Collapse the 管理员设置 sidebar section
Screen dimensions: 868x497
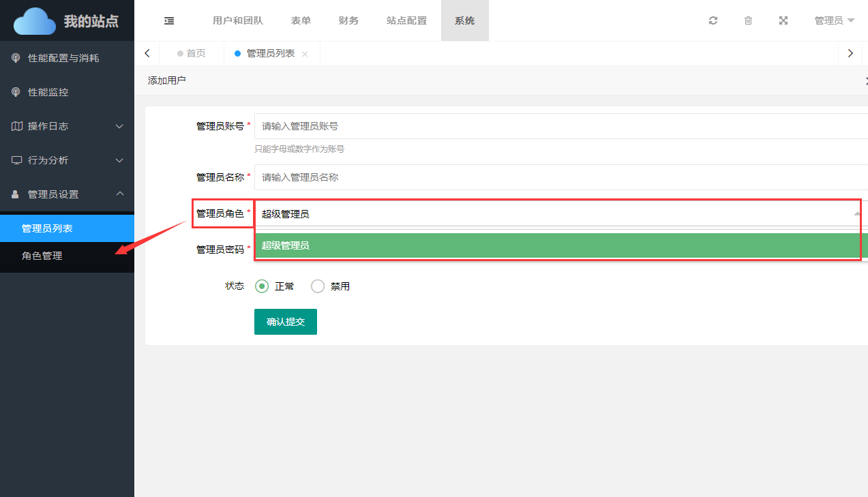[67, 194]
